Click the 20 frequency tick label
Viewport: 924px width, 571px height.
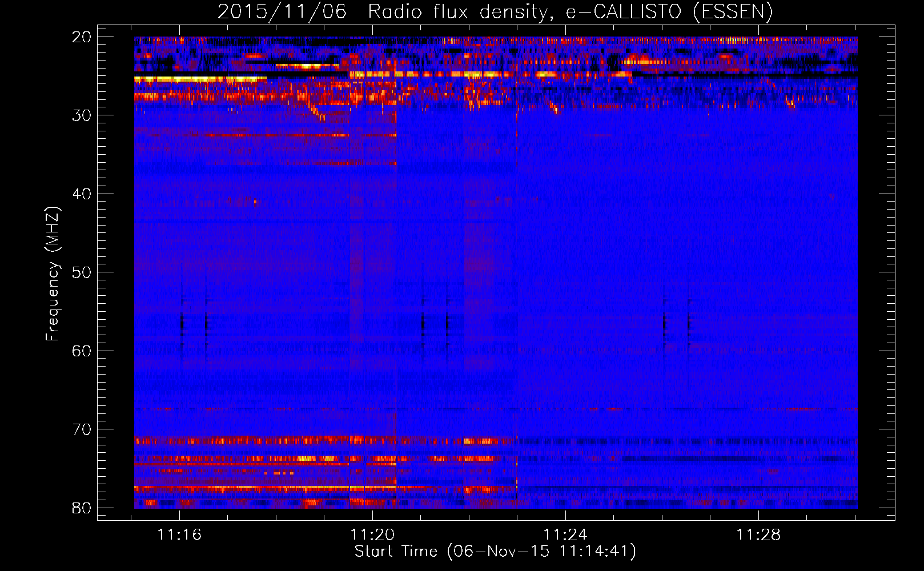click(x=82, y=37)
